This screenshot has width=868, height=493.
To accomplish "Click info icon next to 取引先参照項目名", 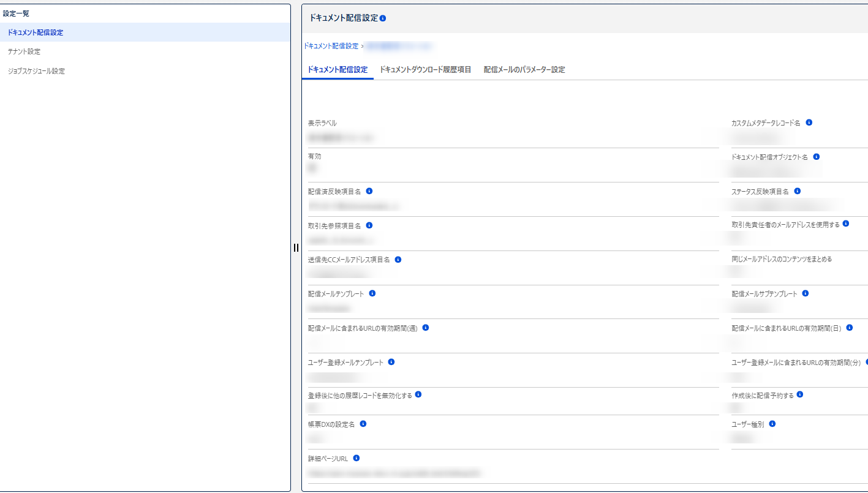I will (369, 225).
